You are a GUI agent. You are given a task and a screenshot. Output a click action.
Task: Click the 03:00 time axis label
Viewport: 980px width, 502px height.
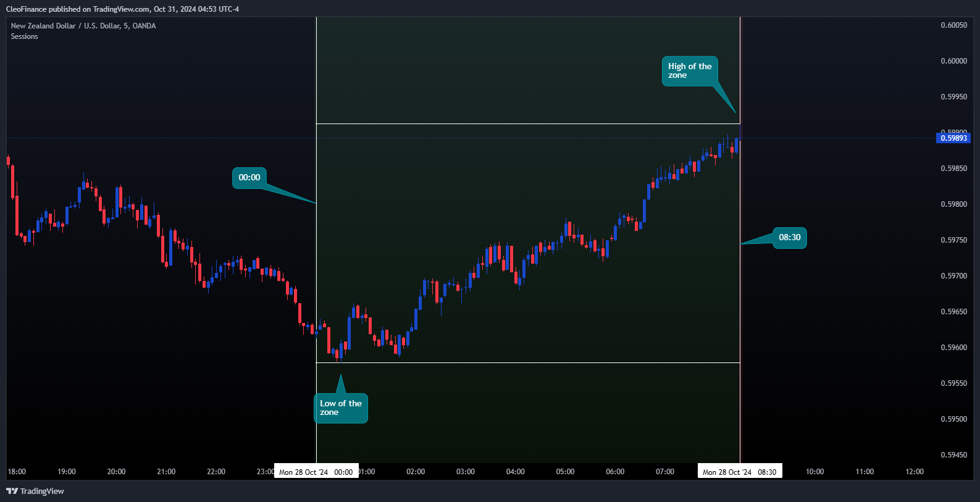click(466, 472)
